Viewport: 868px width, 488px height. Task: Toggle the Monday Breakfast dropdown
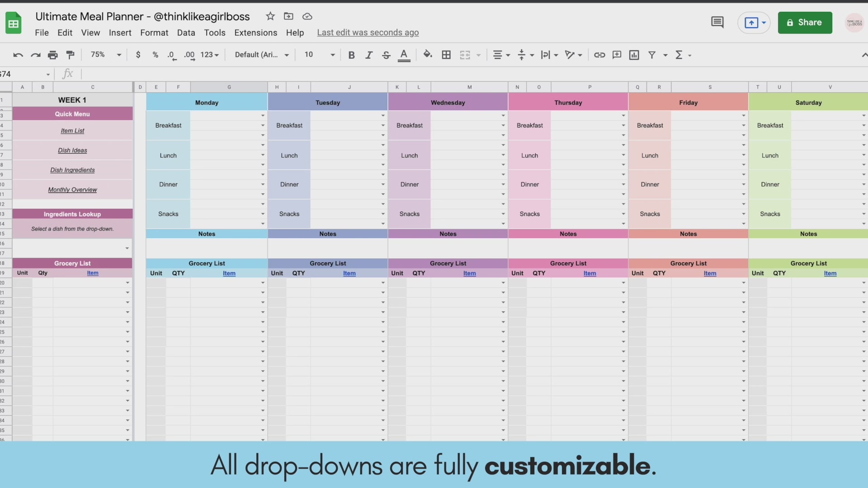click(262, 126)
